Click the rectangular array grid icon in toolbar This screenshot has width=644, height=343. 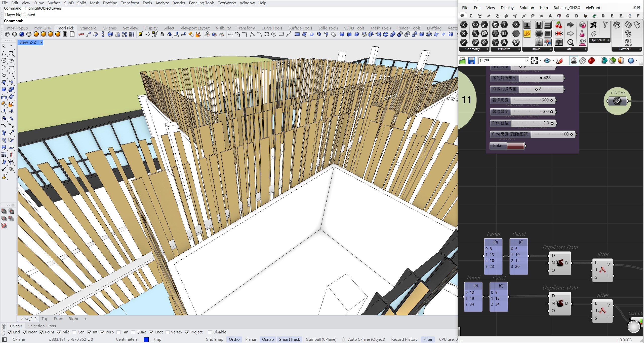pos(132,34)
